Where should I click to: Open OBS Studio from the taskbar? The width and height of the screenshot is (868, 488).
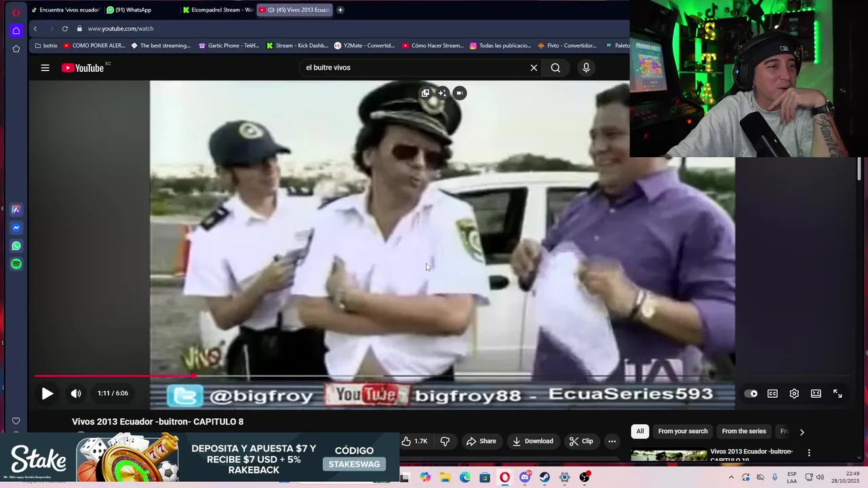click(585, 478)
